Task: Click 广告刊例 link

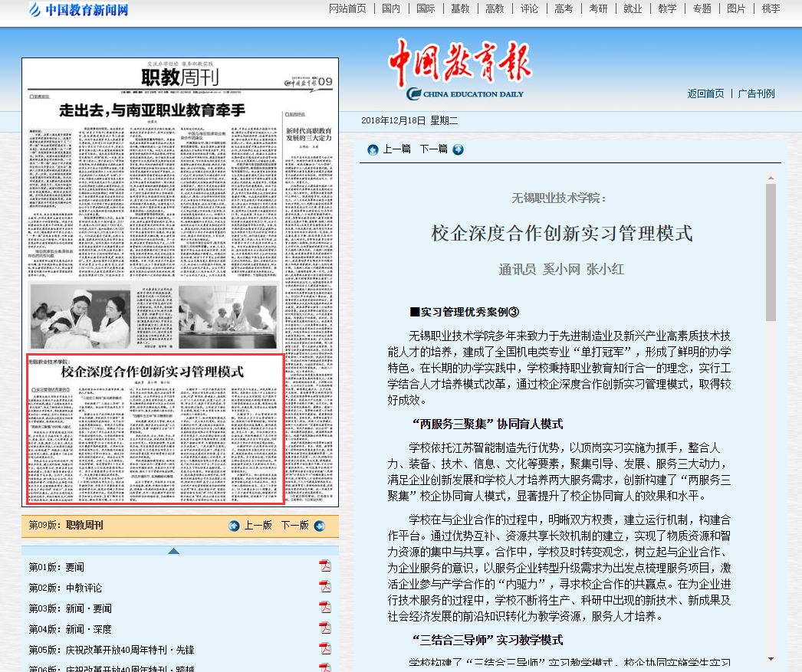Action: (756, 93)
